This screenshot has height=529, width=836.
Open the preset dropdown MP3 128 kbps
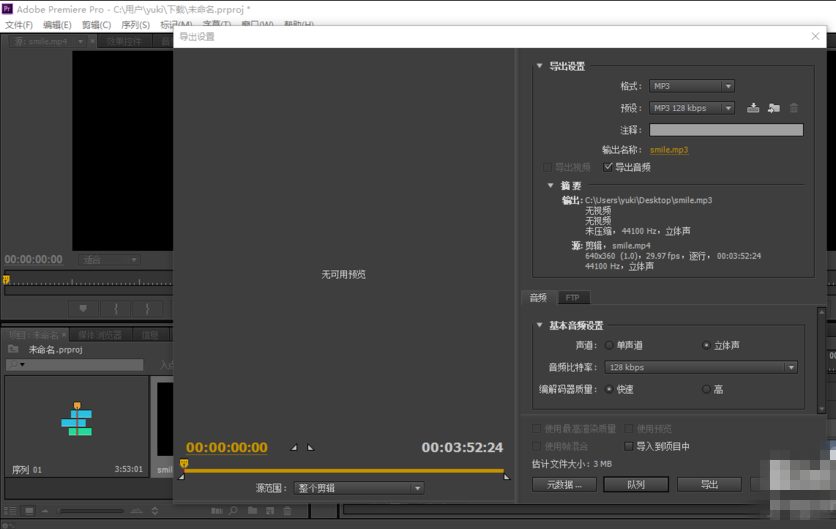point(691,108)
